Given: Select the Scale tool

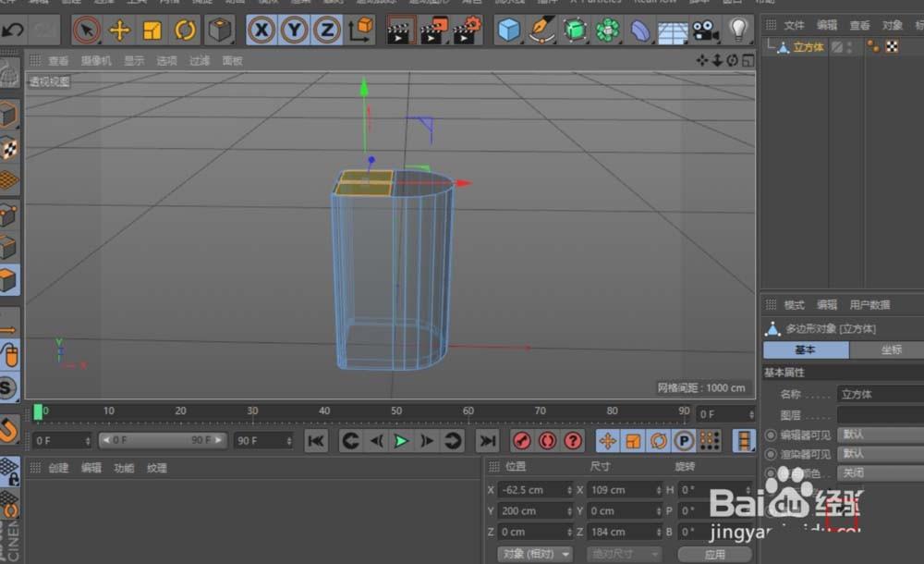Looking at the screenshot, I should pos(153,30).
